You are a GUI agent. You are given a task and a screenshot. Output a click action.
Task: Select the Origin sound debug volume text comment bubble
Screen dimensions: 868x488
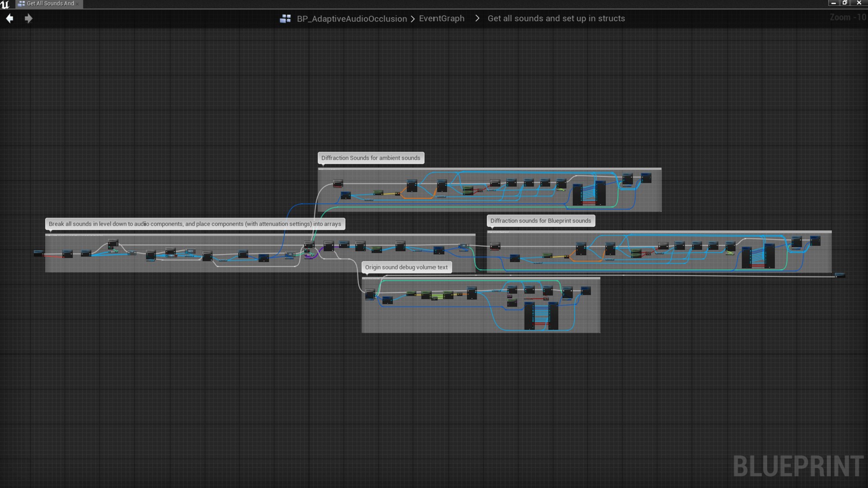pos(406,267)
